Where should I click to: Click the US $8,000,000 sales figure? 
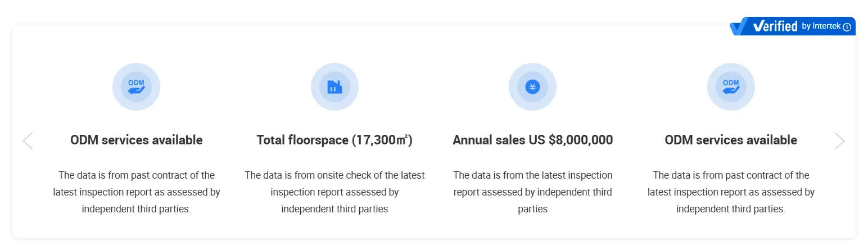click(581, 140)
